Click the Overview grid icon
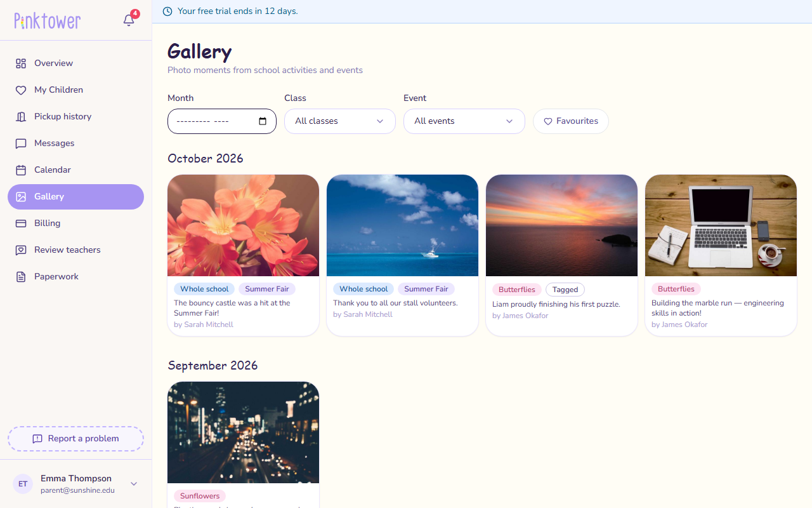The image size is (812, 508). coord(21,63)
